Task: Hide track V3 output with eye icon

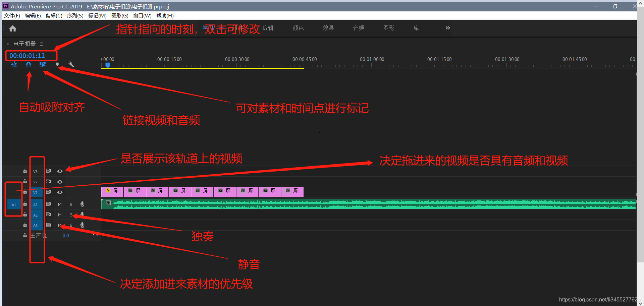Action: [x=60, y=171]
